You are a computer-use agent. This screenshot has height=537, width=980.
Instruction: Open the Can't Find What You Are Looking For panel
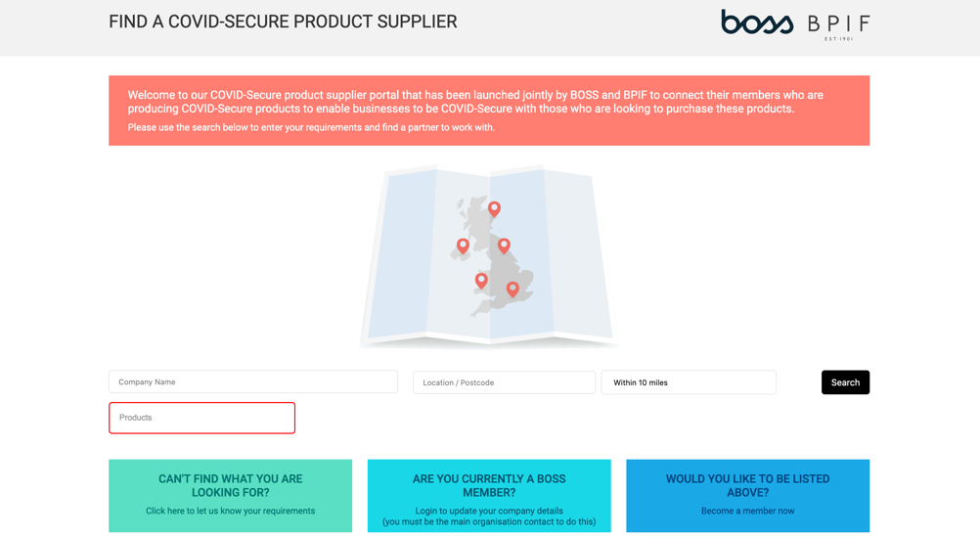click(230, 496)
